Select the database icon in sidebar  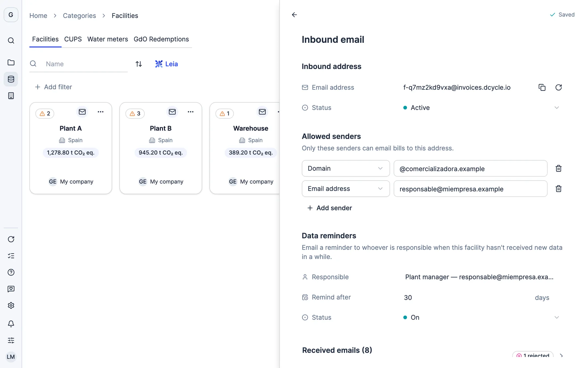tap(11, 79)
